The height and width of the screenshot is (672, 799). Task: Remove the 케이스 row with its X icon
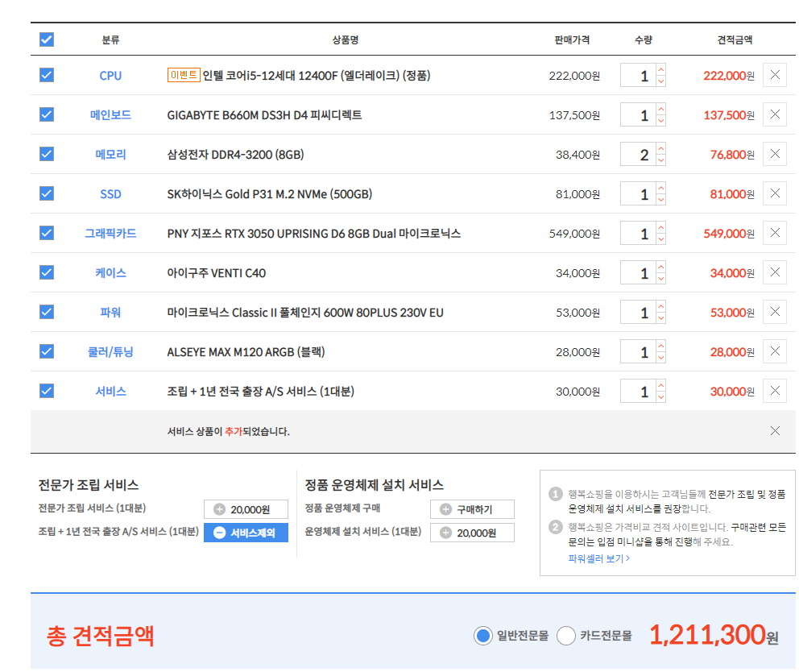(x=775, y=272)
